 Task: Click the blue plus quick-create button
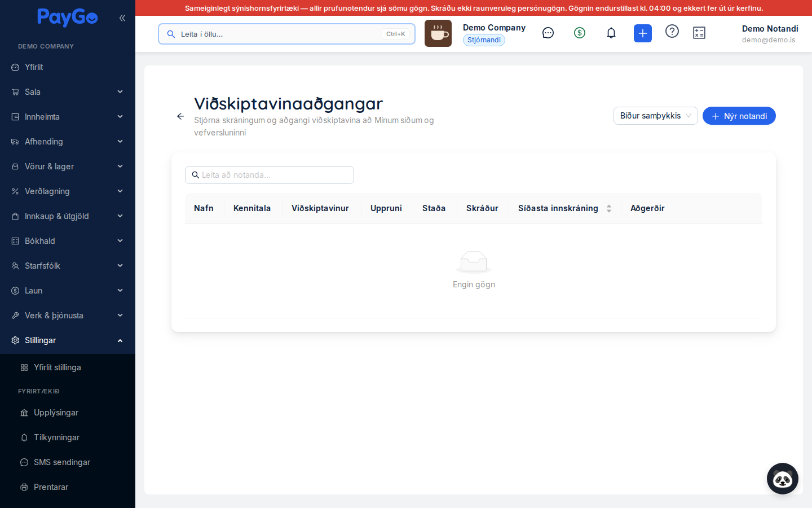[643, 33]
